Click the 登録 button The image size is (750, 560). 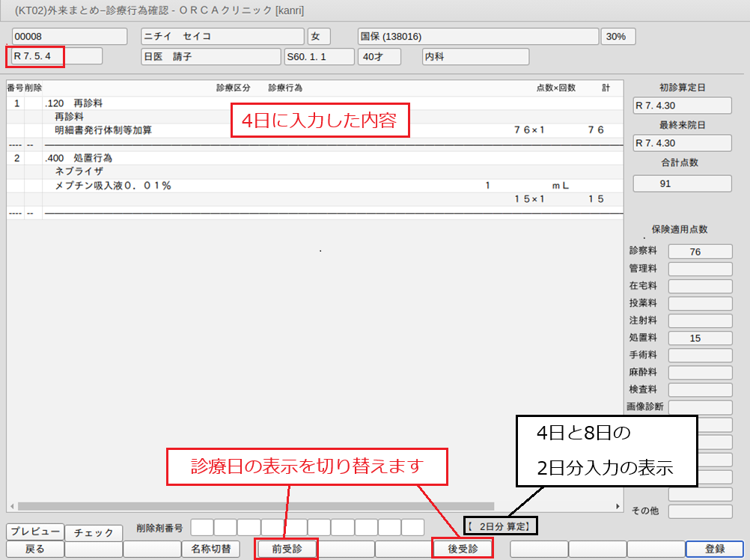714,549
